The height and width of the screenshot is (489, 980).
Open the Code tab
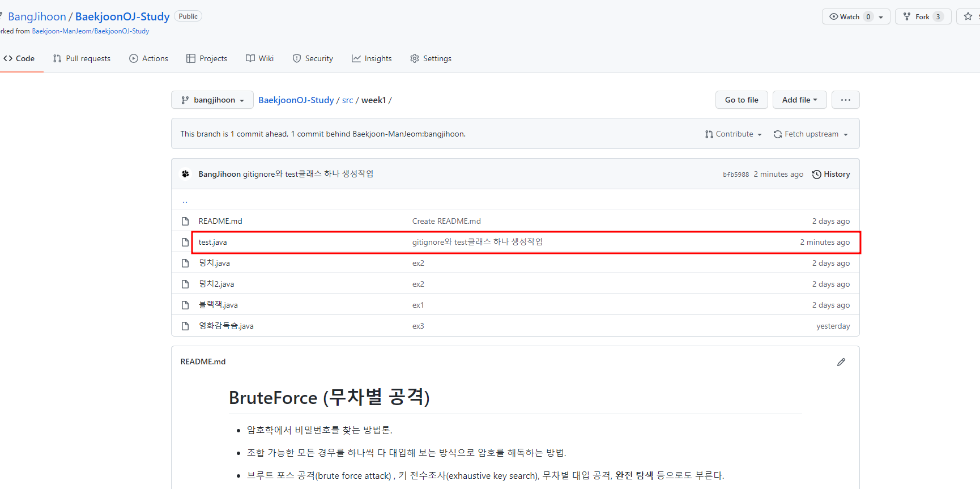click(19, 58)
